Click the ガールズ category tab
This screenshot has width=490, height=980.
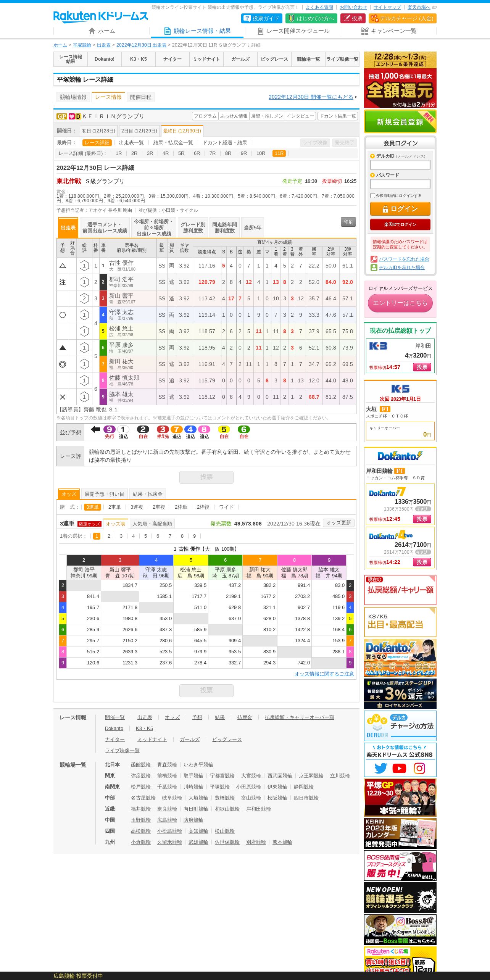coord(240,59)
